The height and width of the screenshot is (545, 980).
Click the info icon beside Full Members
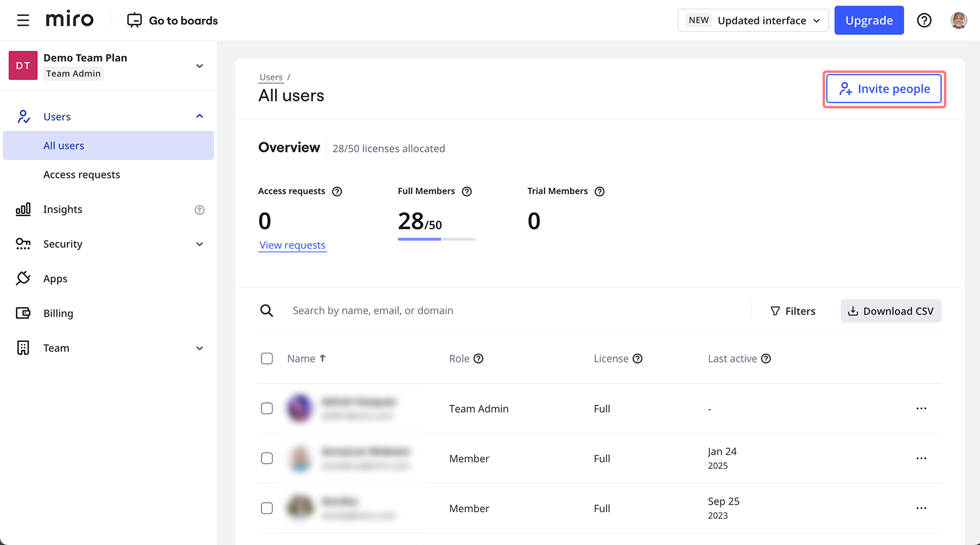467,192
